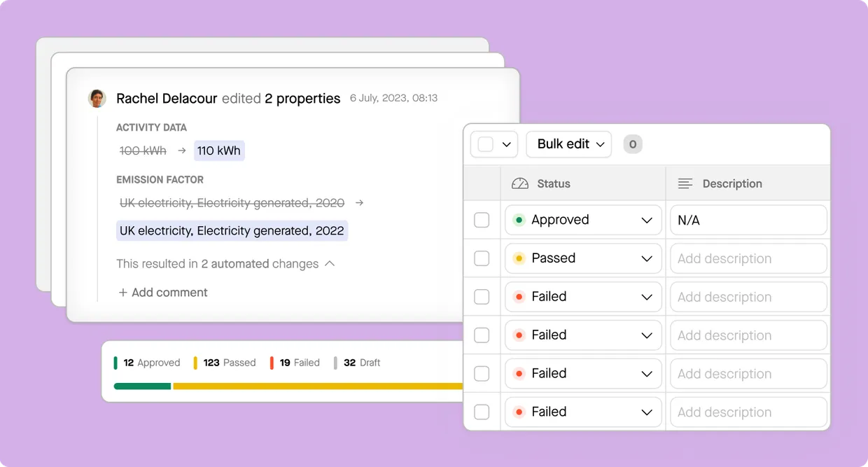868x467 pixels.
Task: Click the arrow icon after 100 kWh
Action: [x=181, y=151]
